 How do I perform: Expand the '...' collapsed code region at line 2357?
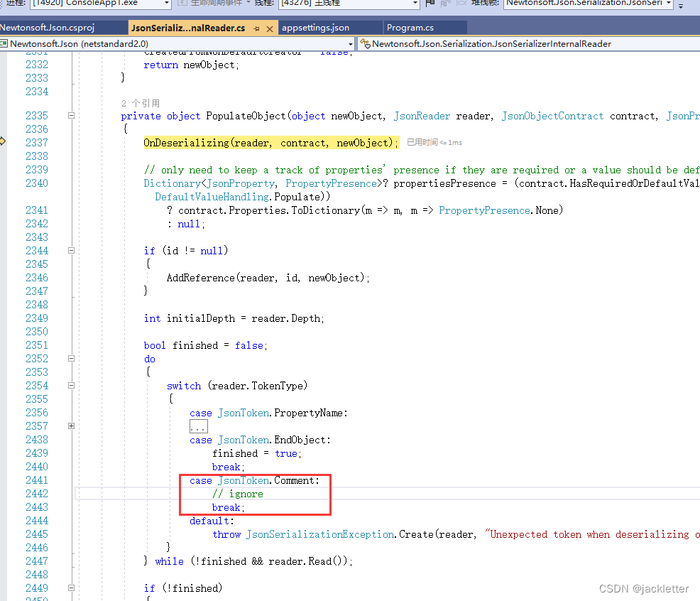click(198, 426)
